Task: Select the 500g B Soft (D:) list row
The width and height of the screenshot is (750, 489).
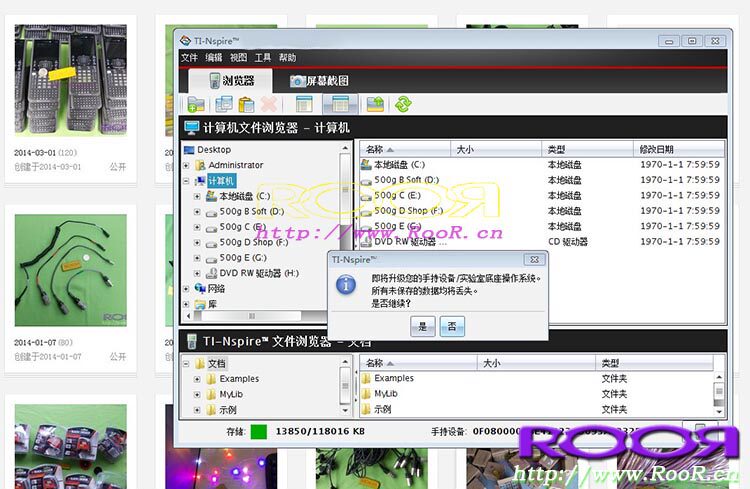Action: (x=542, y=180)
